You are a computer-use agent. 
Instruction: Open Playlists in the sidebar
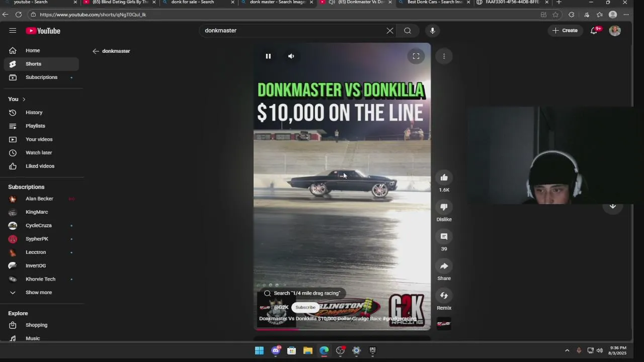tap(41, 126)
